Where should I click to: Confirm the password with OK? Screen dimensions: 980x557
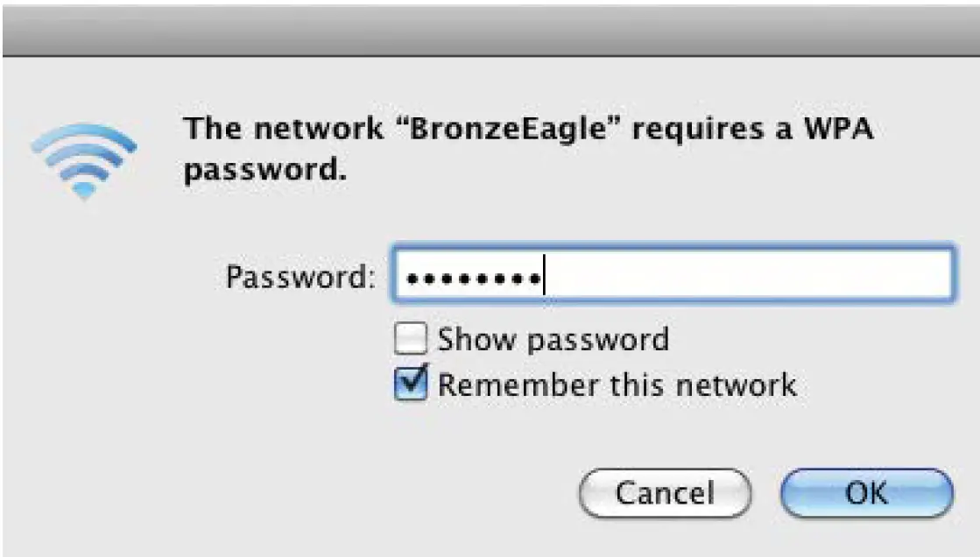865,493
